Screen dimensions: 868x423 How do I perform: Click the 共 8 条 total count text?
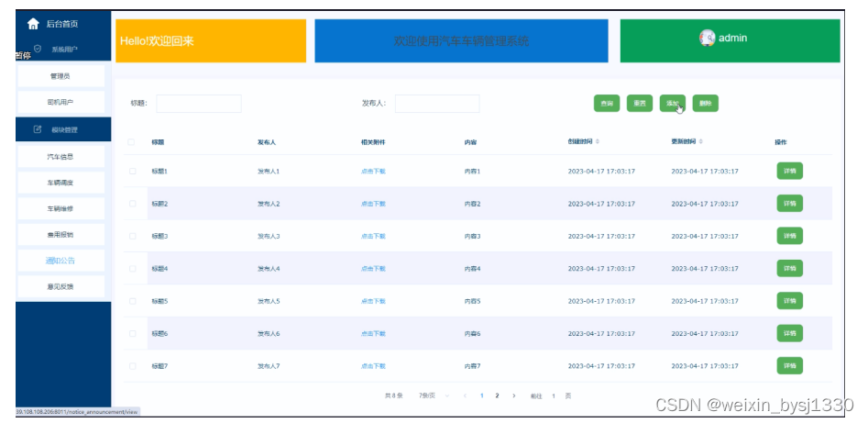pyautogui.click(x=393, y=395)
